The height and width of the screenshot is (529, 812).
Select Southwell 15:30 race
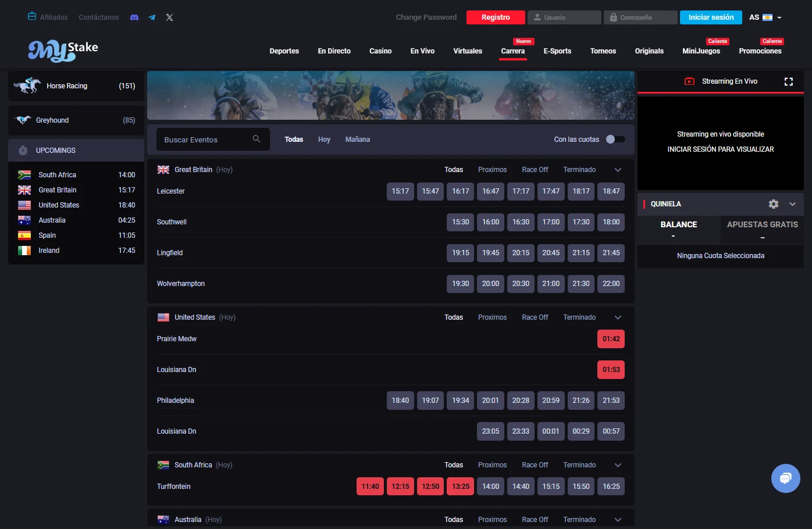coord(460,222)
